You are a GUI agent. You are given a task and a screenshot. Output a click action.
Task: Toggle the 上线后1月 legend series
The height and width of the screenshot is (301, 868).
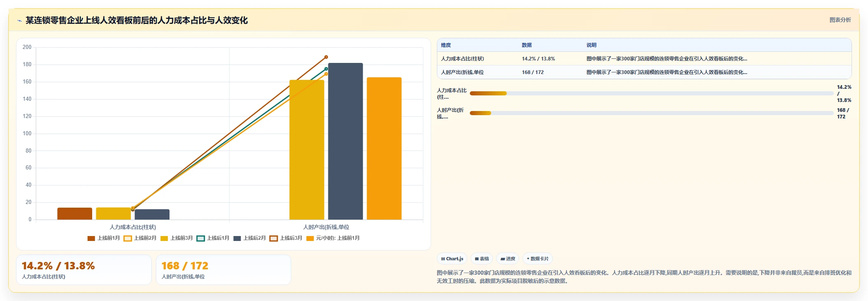[213, 238]
